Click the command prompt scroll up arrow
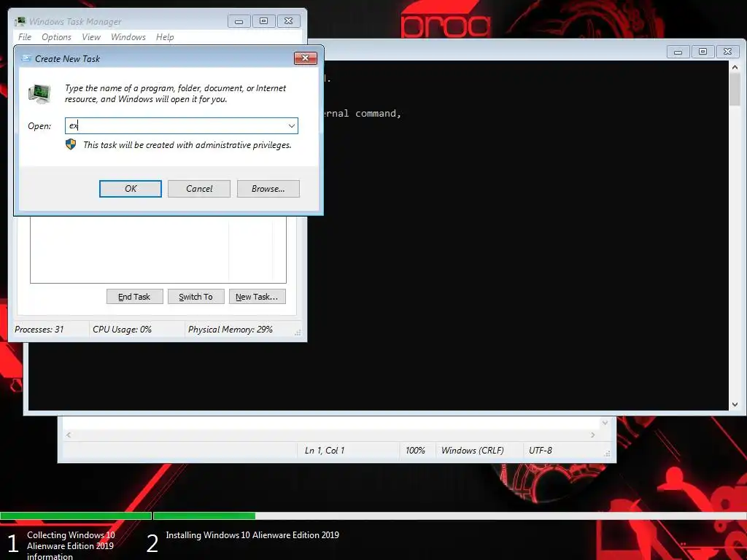Image resolution: width=747 pixels, height=560 pixels. pyautogui.click(x=735, y=67)
